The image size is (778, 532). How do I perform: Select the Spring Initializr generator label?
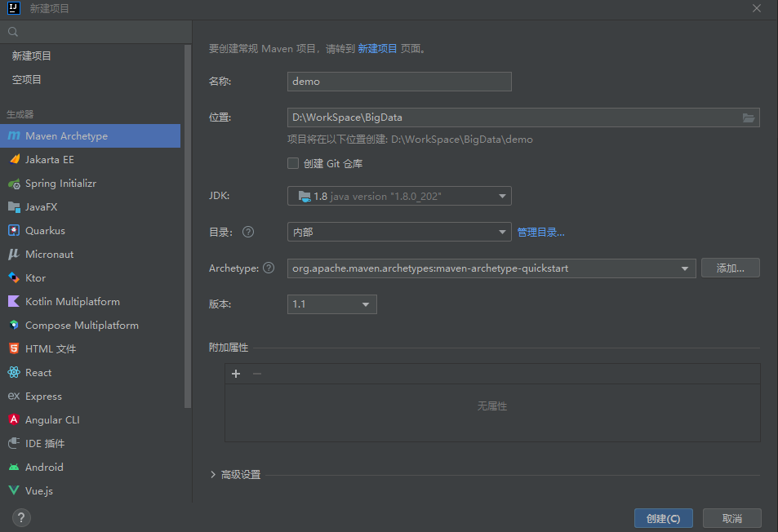(x=61, y=184)
